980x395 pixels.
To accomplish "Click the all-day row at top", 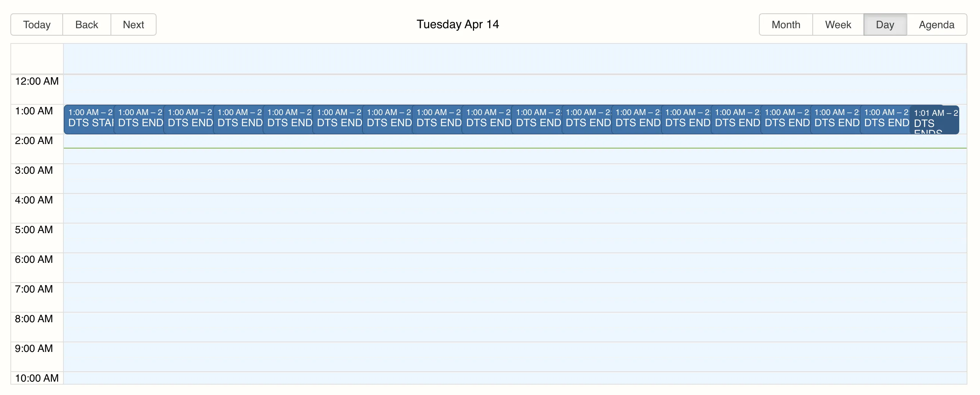I will [x=515, y=59].
